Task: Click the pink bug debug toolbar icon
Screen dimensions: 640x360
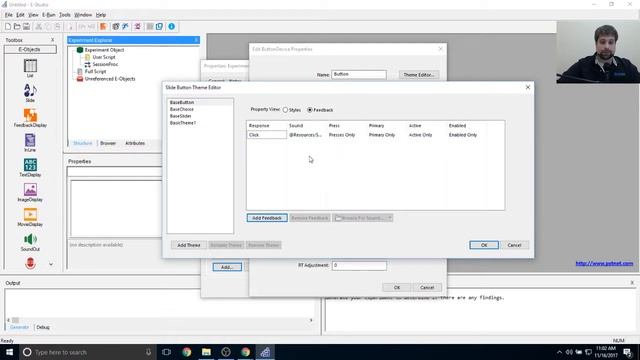Action: [138, 27]
